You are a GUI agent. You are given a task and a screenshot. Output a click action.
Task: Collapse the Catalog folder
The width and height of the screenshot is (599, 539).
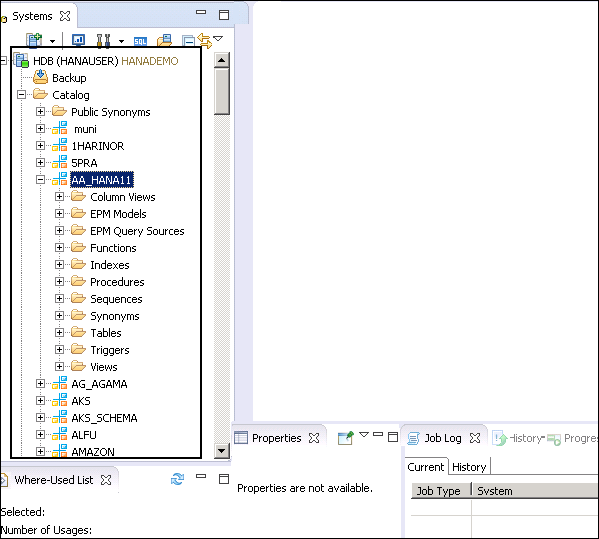coord(22,94)
